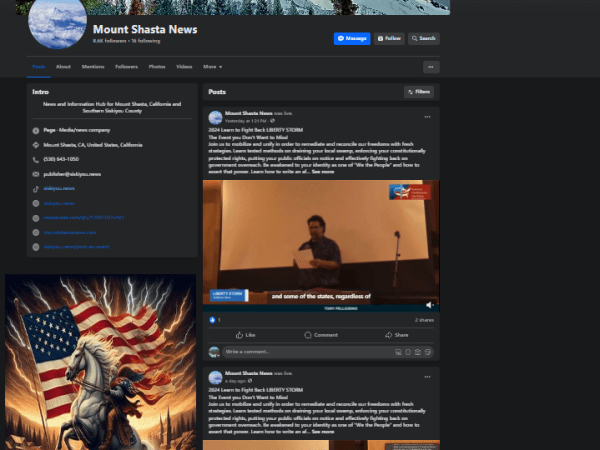
Task: Open the second post's three-dot options menu
Action: pyautogui.click(x=427, y=377)
